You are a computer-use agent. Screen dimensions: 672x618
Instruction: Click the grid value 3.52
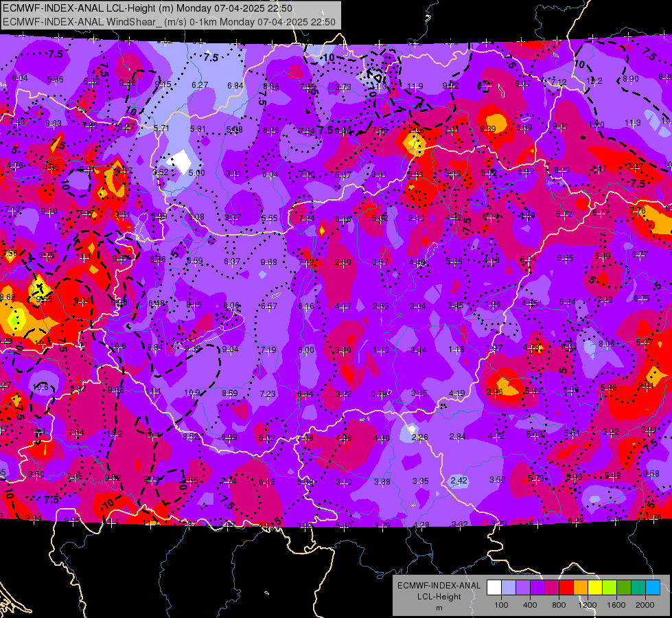[161, 172]
